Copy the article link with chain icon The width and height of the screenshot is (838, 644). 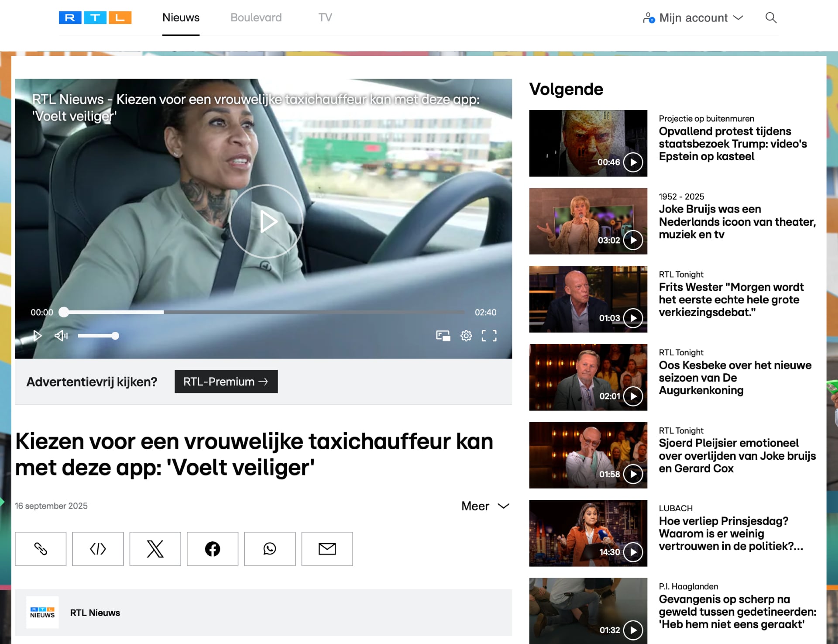41,549
